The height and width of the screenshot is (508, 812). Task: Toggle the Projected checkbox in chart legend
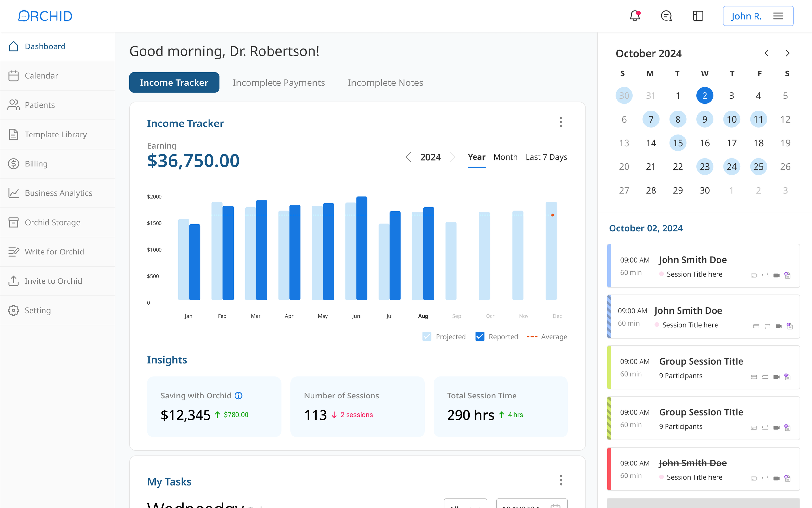[x=427, y=336]
